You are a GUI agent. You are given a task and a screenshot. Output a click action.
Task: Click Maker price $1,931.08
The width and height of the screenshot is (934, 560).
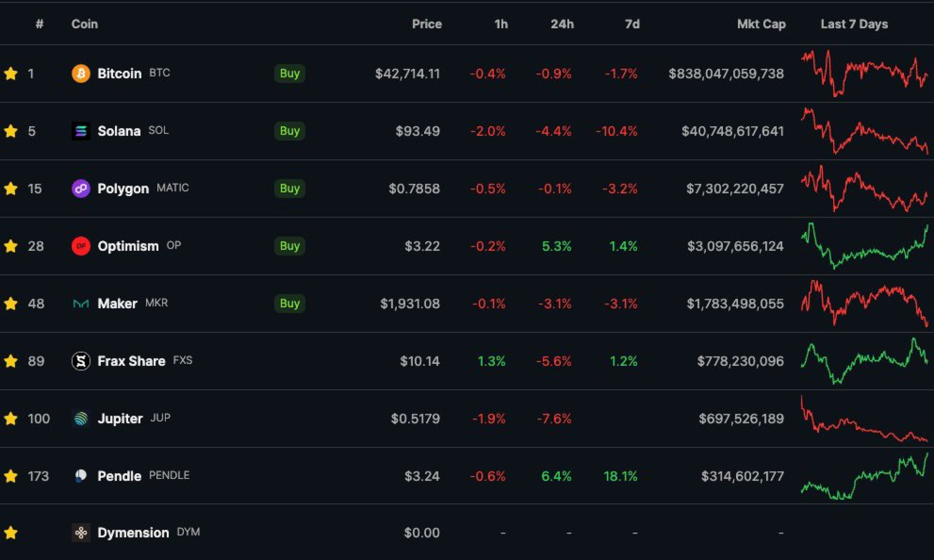pos(410,303)
